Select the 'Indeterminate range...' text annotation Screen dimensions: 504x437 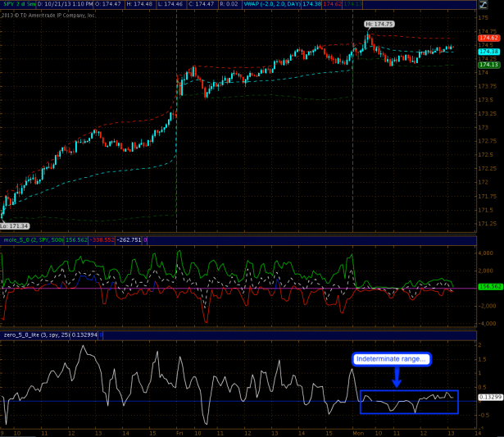(392, 359)
